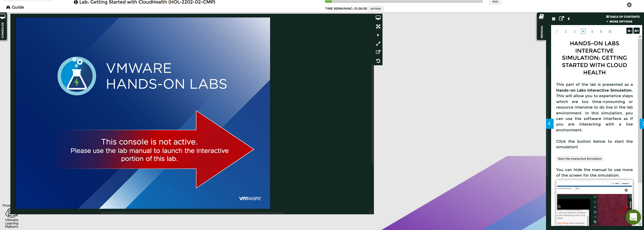Click Start the Interactive Simulation button
Viewport: 644px width, 230px height.
[x=580, y=159]
